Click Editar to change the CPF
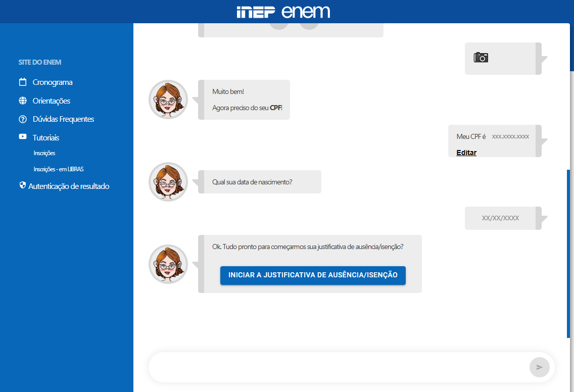The width and height of the screenshot is (574, 392). tap(466, 153)
